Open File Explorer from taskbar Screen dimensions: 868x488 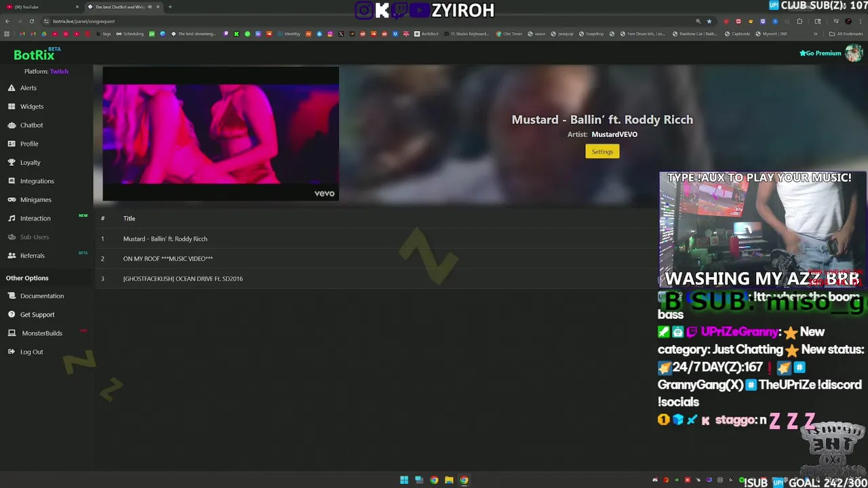pyautogui.click(x=449, y=480)
